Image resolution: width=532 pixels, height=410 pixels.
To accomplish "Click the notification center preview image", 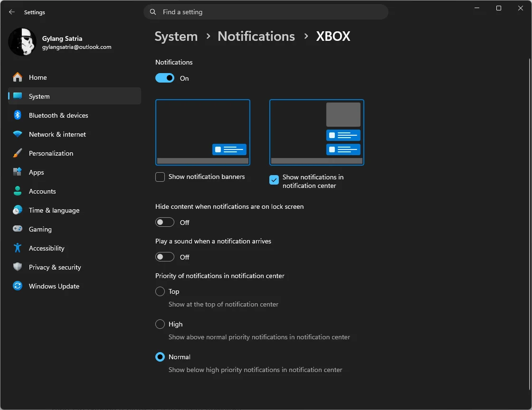I will (x=317, y=132).
